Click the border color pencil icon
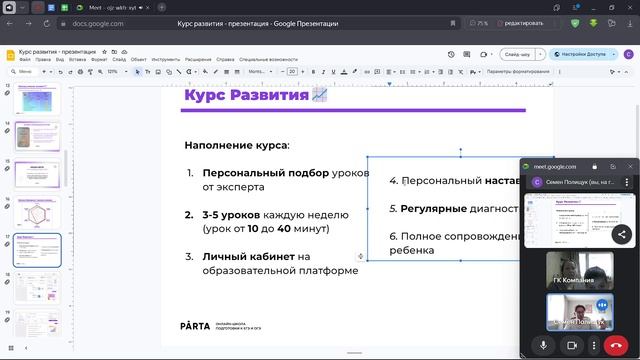This screenshot has height=360, width=640. pyautogui.click(x=216, y=72)
